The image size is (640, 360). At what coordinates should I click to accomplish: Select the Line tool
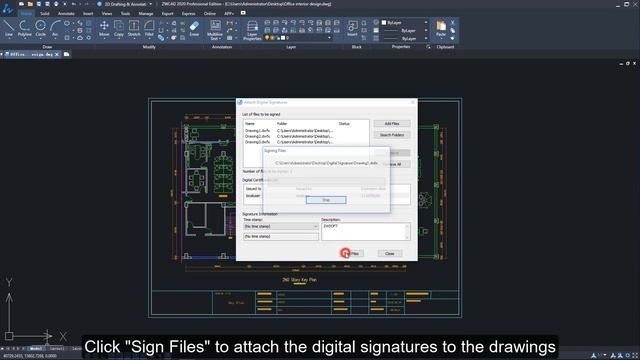[x=9, y=29]
